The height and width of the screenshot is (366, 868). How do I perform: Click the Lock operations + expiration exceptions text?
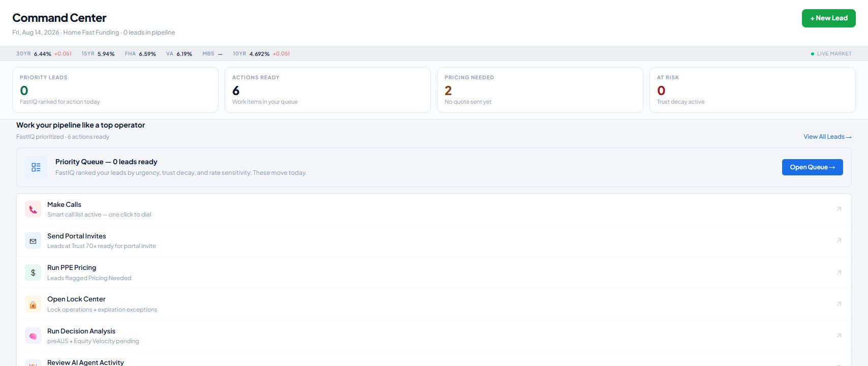pos(102,310)
